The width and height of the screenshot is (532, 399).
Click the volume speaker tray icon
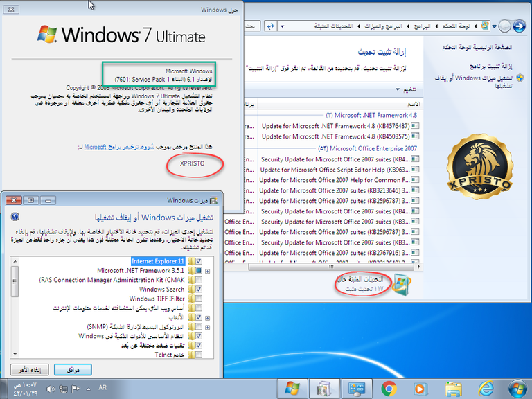coord(51,389)
